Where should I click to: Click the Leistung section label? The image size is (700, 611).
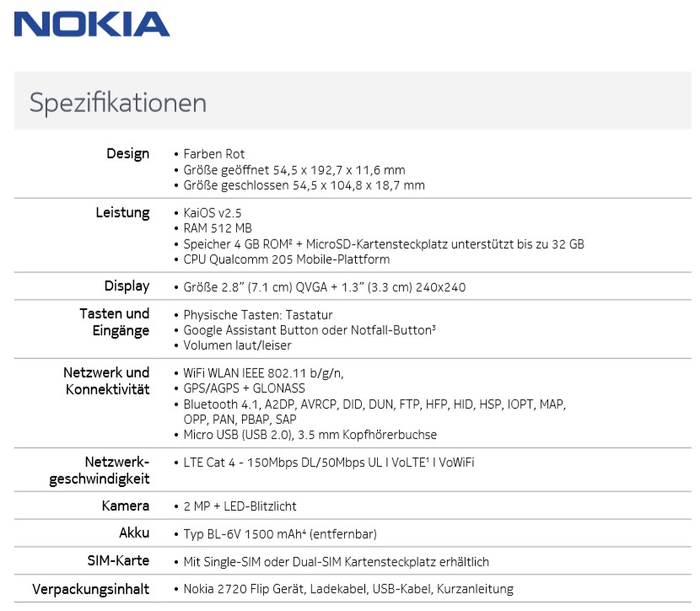122,212
